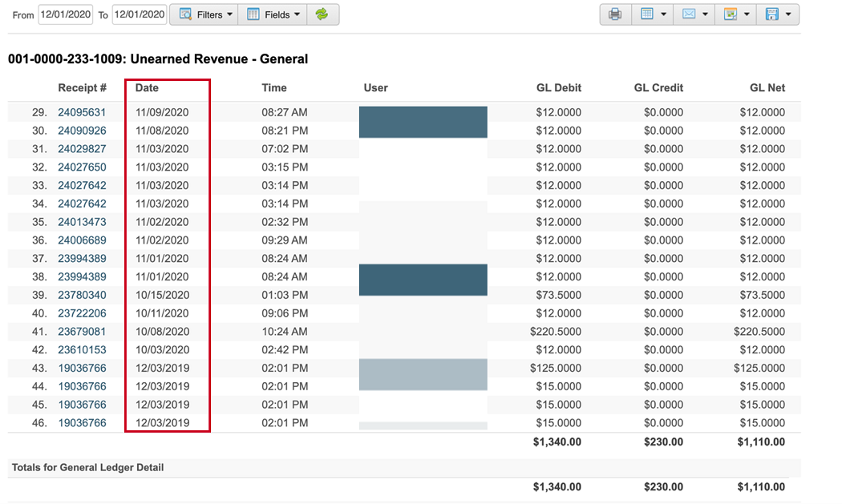The image size is (842, 504).
Task: Click the envelope email report icon
Action: pyautogui.click(x=689, y=14)
